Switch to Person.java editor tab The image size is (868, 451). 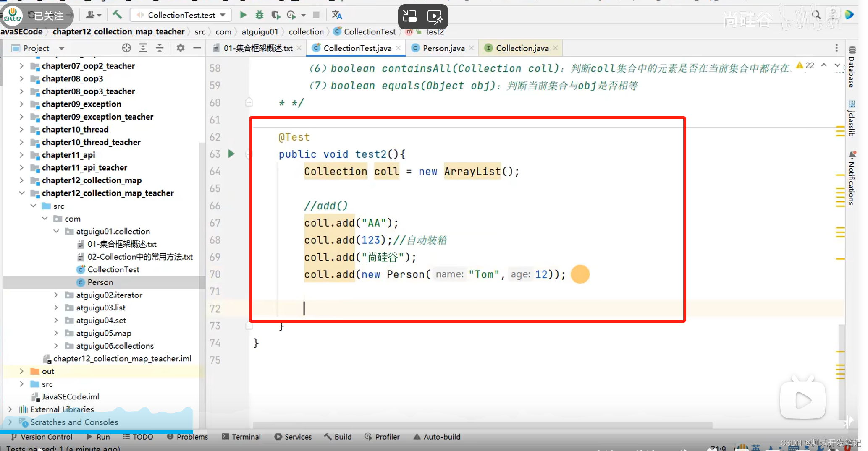(x=443, y=48)
